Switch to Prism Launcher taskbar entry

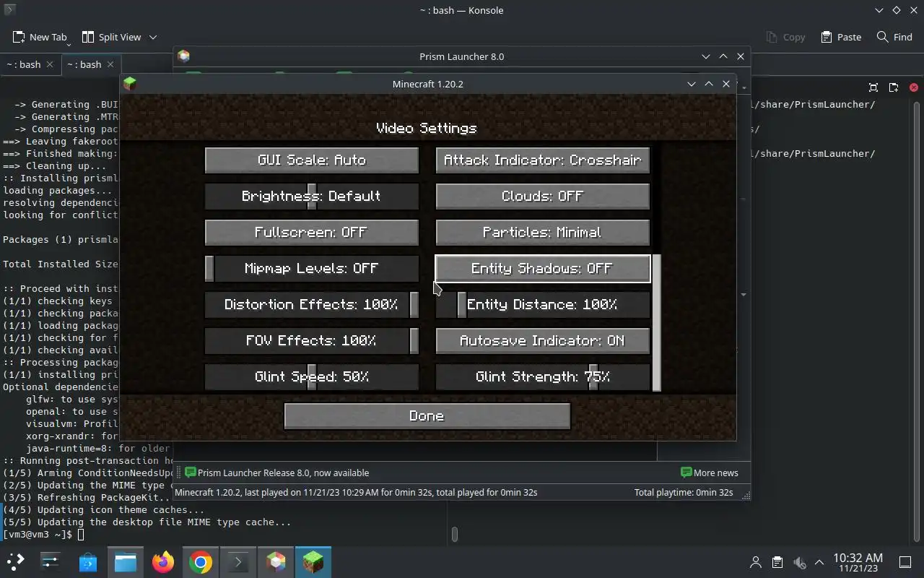(276, 561)
